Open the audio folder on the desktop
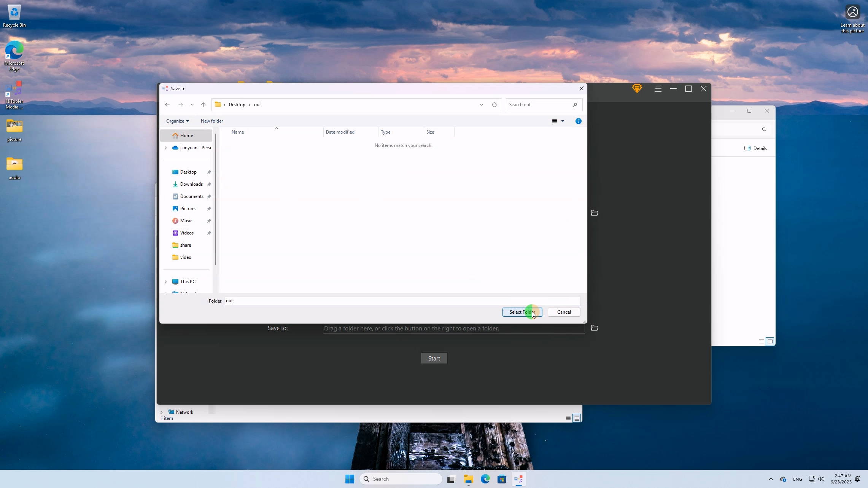 pos(14,164)
